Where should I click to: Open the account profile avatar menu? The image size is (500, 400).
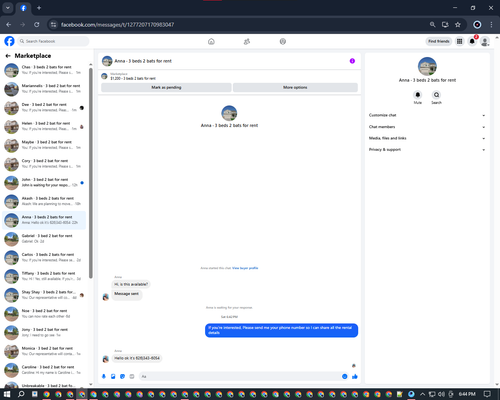(485, 41)
